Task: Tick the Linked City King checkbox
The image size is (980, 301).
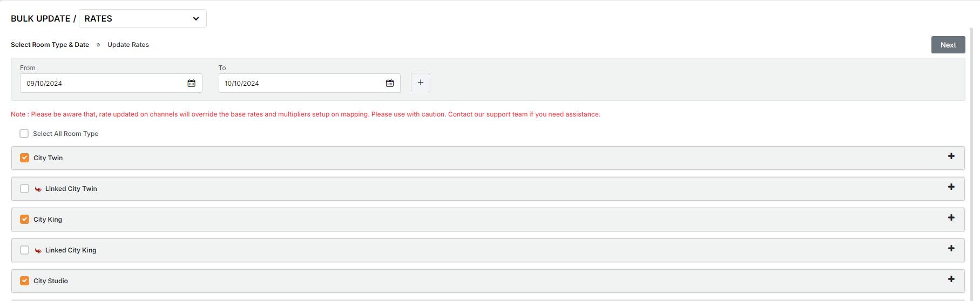Action: (x=25, y=250)
